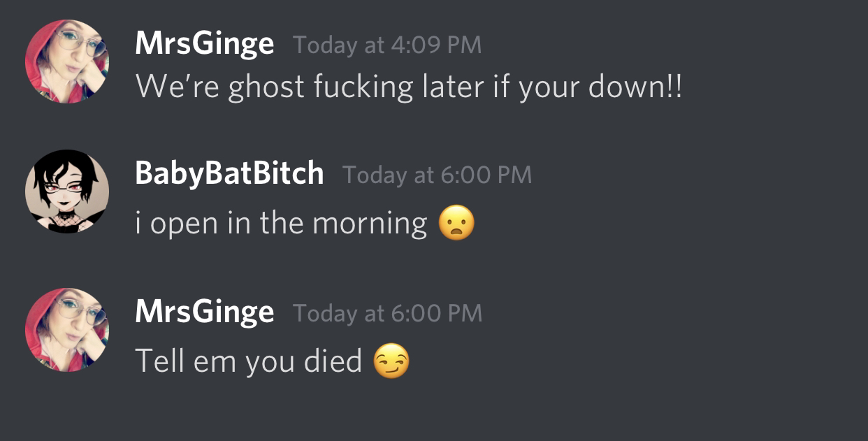Click MrsGinge's avatar beside "Tell em you died"
Screen dimensions: 868x441
(x=67, y=330)
